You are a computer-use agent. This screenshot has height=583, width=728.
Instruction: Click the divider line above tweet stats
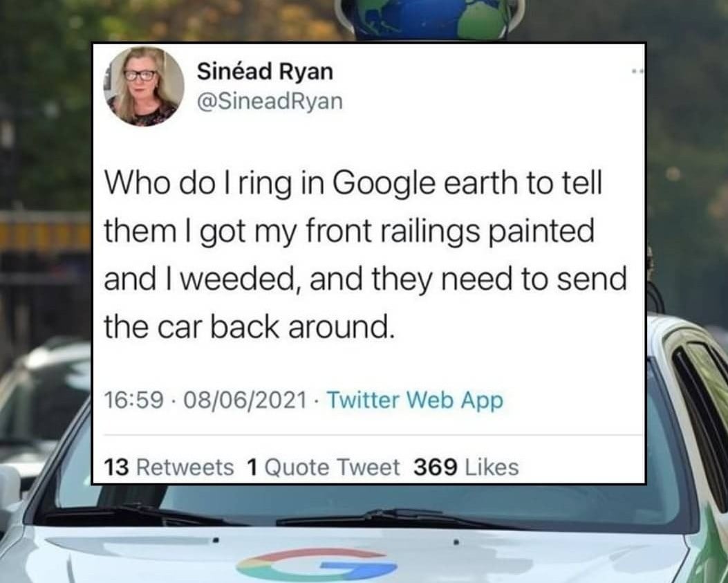(x=373, y=435)
